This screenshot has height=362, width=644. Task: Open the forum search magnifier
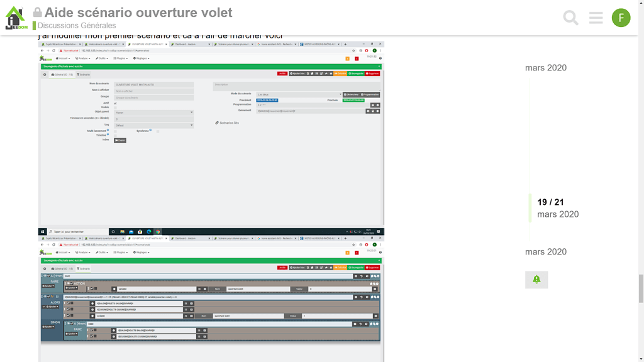[x=570, y=18]
